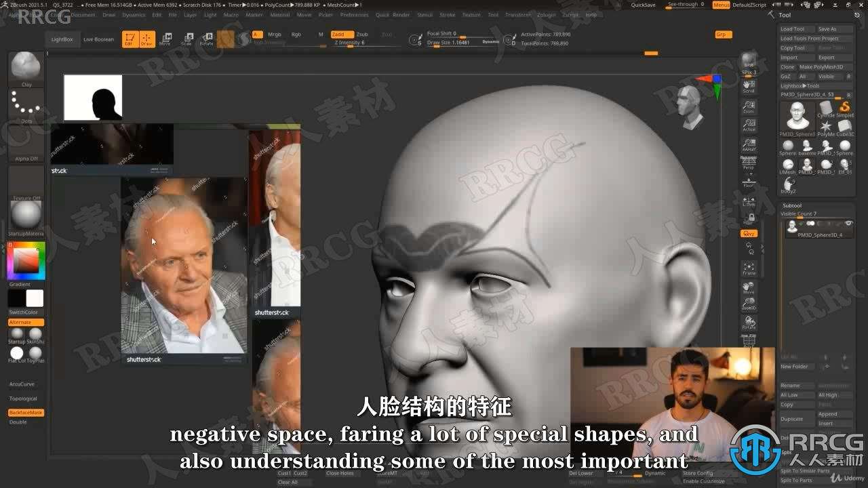Click Make PolyMesh3D button
The width and height of the screenshot is (868, 488).
(825, 67)
